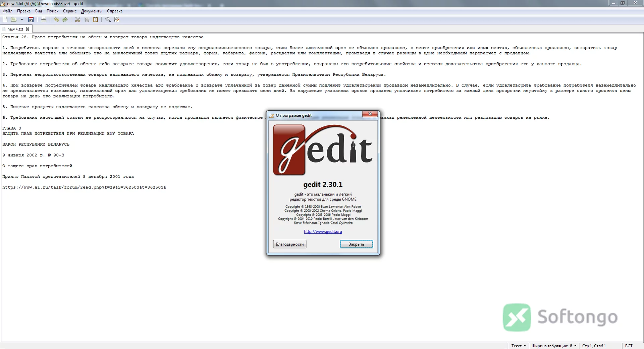Open the Текст syntax mode dropdown

(x=519, y=346)
